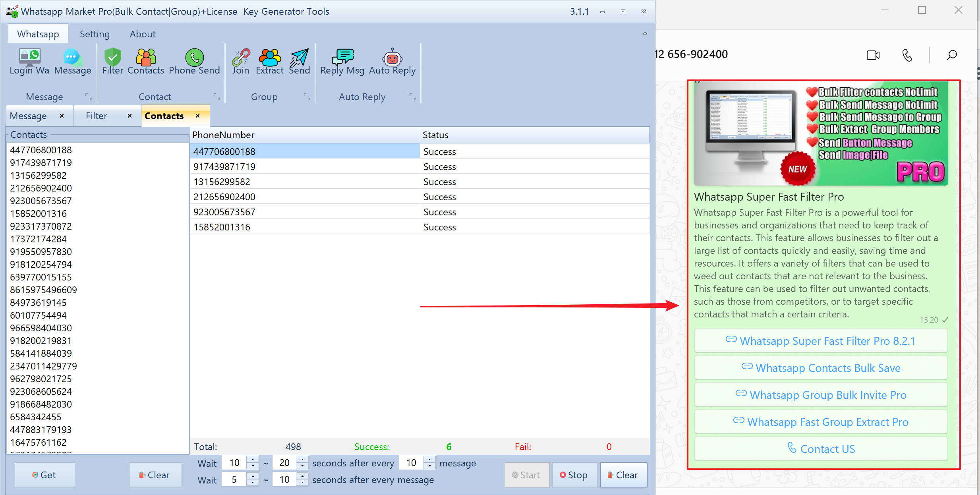Increase the message count value 10
The image size is (980, 495).
429,459
